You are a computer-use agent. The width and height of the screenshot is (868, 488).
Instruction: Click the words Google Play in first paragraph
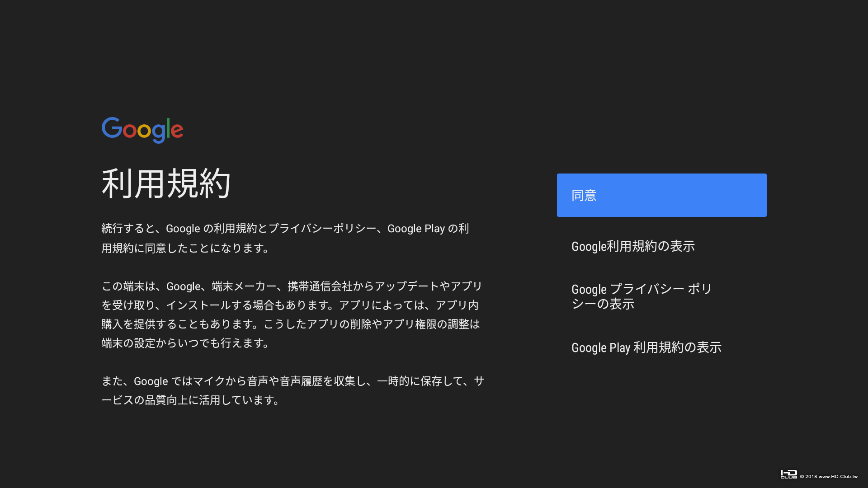coord(416,229)
